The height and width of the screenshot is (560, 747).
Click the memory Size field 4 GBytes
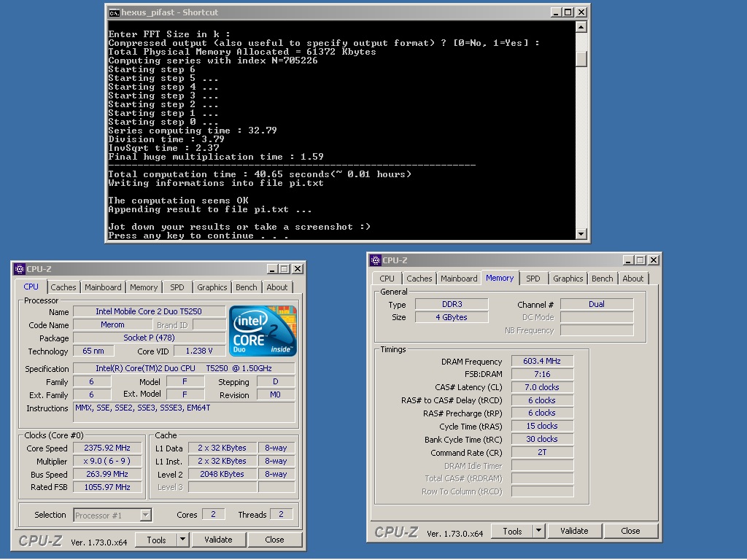point(452,318)
